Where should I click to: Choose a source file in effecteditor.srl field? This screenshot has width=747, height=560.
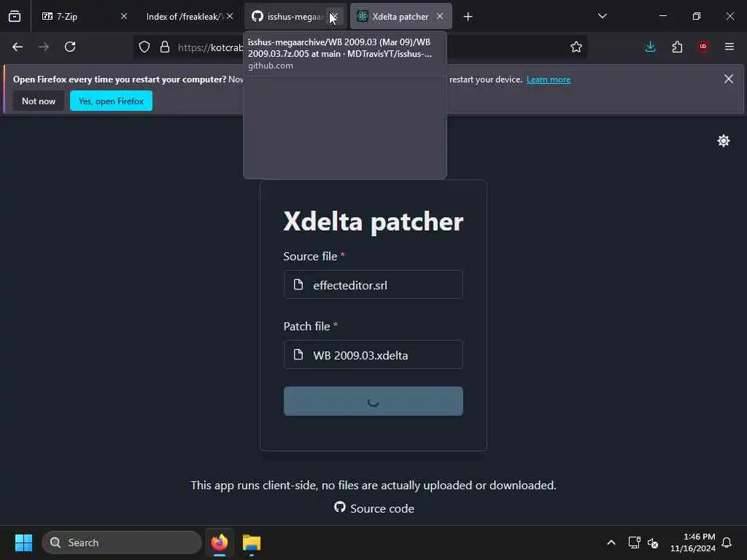(373, 285)
